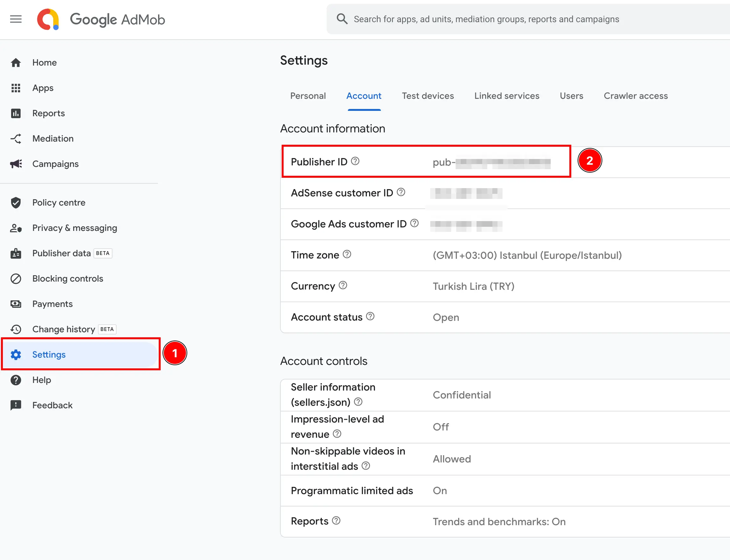The height and width of the screenshot is (560, 730).
Task: Click the Privacy & messaging person icon
Action: point(16,228)
